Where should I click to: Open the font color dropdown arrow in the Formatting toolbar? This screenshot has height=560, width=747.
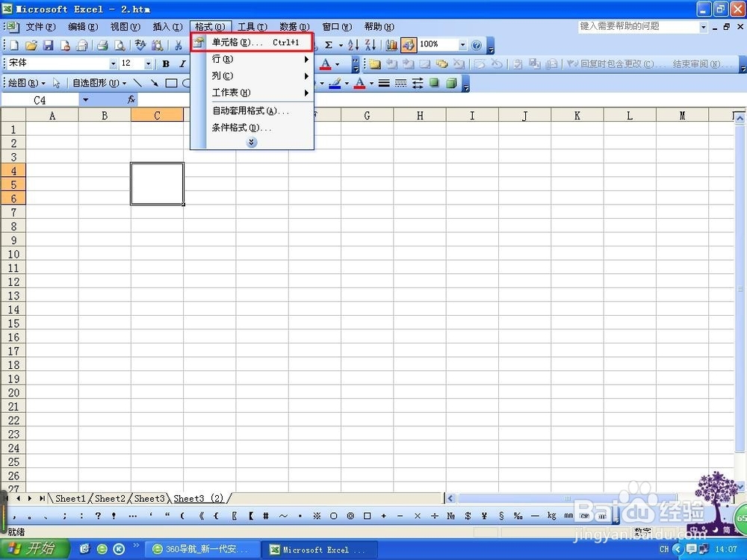click(338, 63)
